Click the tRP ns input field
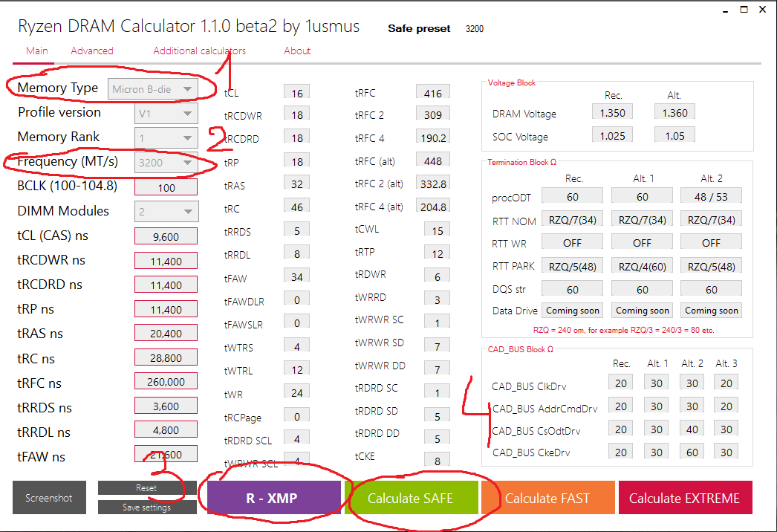This screenshot has height=532, width=777. click(x=166, y=309)
